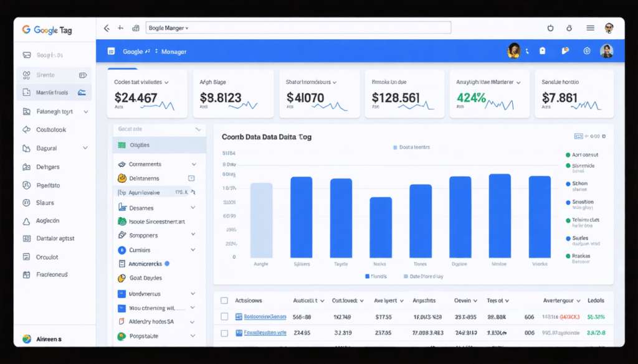This screenshot has width=638, height=364.
Task: Select the highlighted Oitigites list entry
Action: pyautogui.click(x=159, y=145)
